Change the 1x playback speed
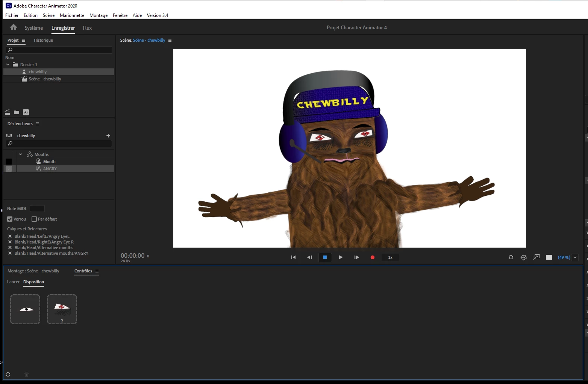 coord(390,257)
